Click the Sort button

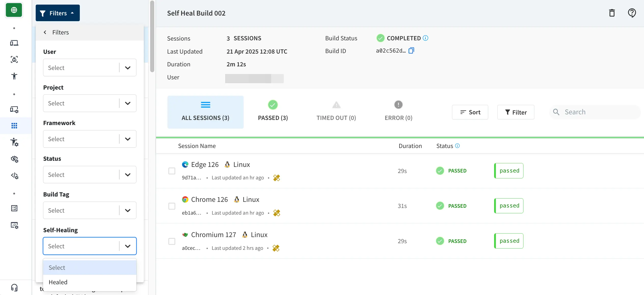click(x=470, y=112)
